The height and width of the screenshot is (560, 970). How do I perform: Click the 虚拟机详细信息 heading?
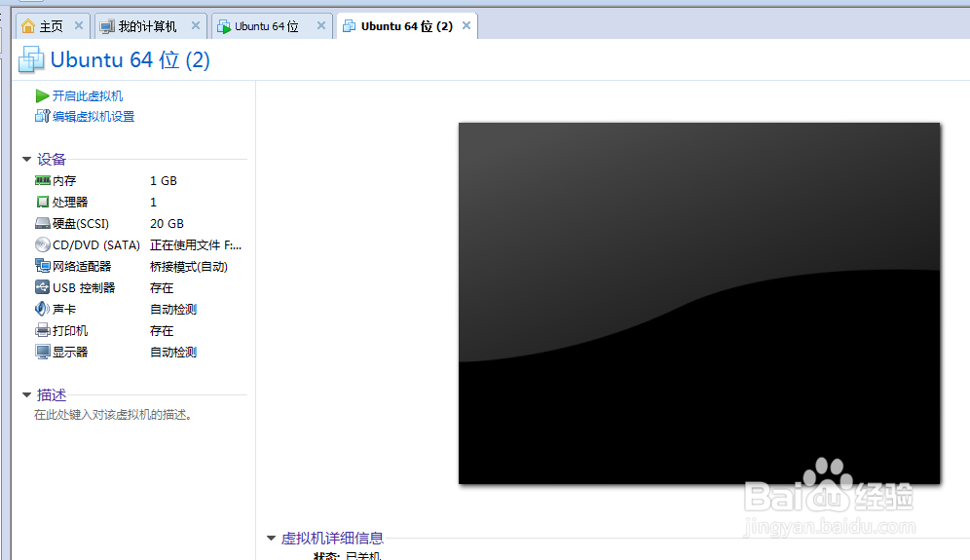click(x=332, y=539)
